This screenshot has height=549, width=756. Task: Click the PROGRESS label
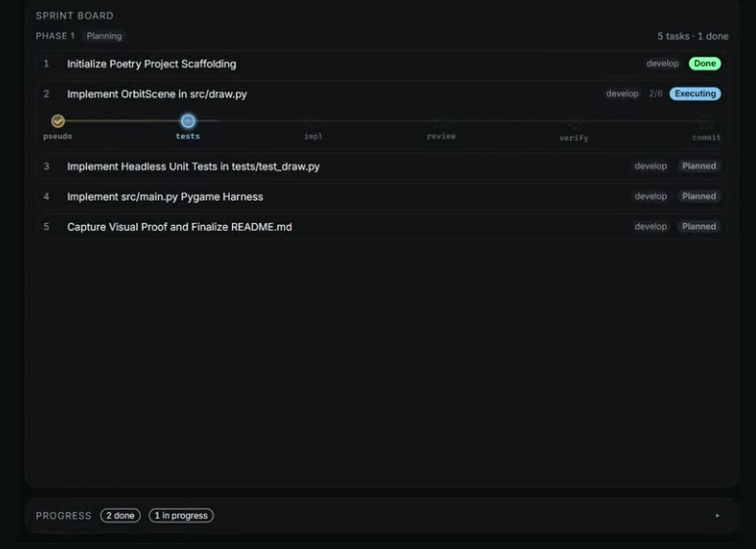click(x=64, y=516)
